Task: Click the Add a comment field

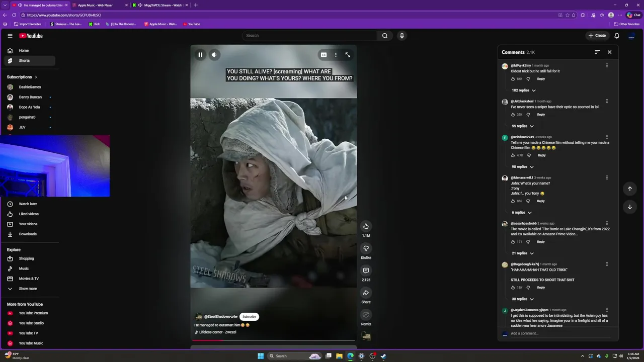Action: coord(561,333)
